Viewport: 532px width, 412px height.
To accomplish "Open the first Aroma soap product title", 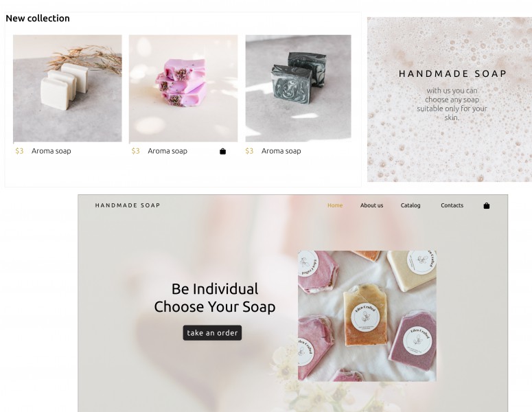I will point(51,151).
